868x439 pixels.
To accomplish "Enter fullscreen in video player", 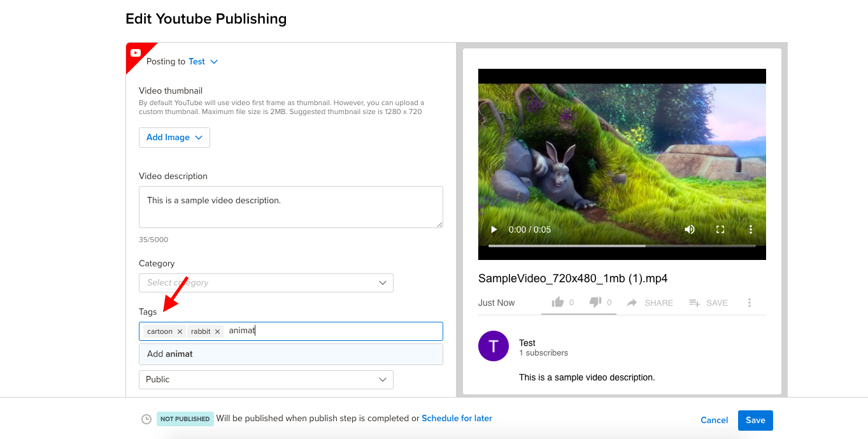I will [720, 229].
